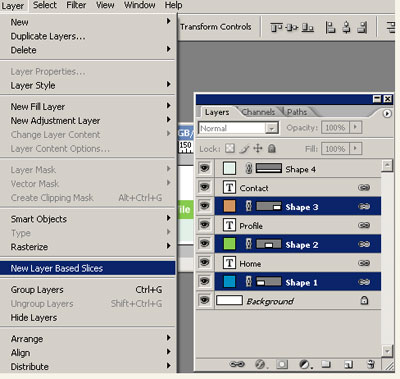
Task: Expand the Layer Style submenu
Action: tap(169, 84)
